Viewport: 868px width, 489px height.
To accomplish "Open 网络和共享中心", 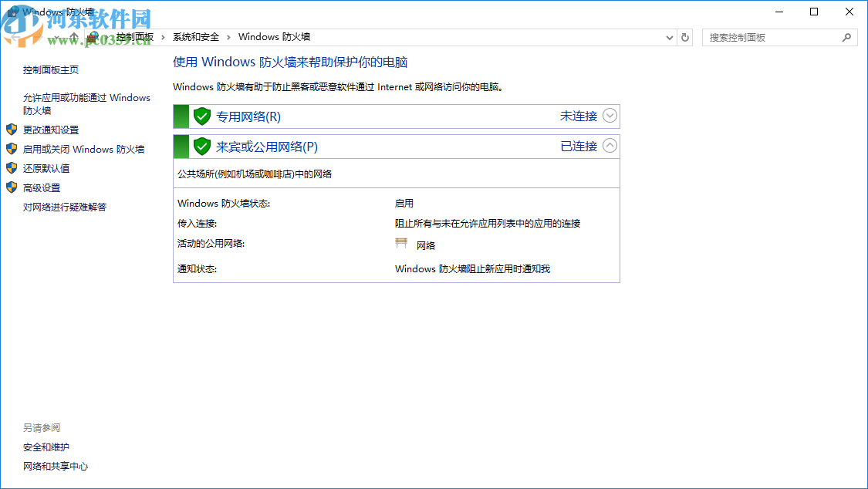I will [55, 466].
